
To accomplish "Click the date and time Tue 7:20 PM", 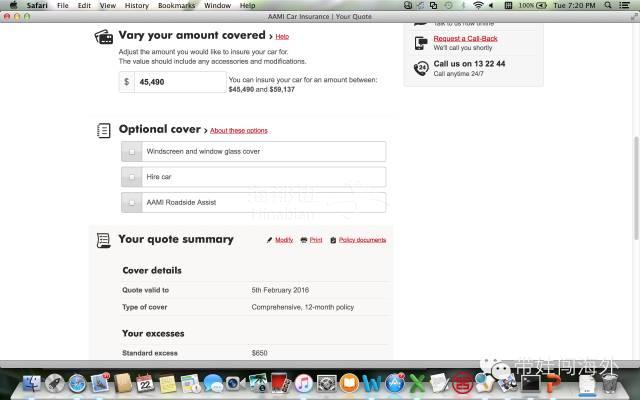I will pyautogui.click(x=574, y=5).
